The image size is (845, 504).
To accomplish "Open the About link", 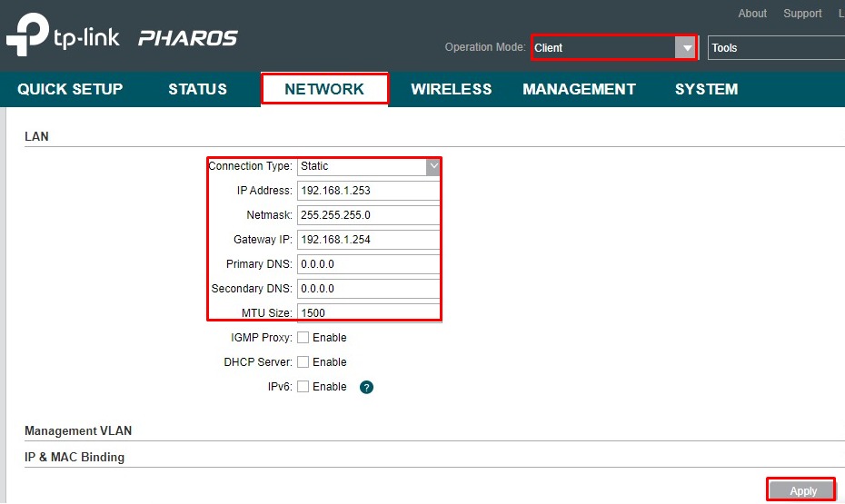I will (x=752, y=14).
